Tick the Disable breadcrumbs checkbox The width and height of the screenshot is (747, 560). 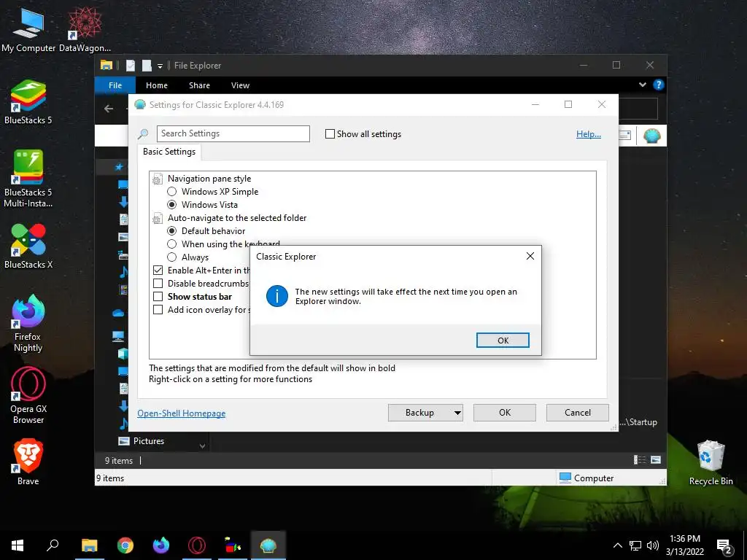(158, 284)
